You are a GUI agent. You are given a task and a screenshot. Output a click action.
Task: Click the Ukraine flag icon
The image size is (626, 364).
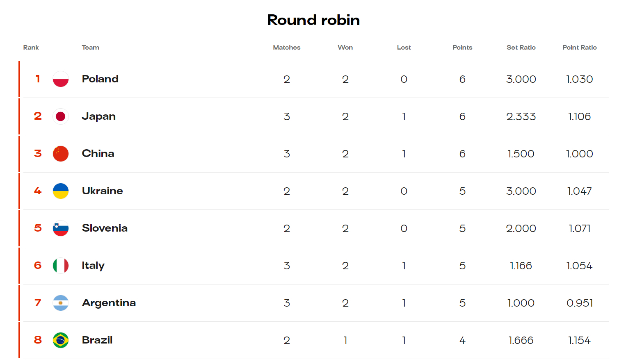(x=61, y=191)
